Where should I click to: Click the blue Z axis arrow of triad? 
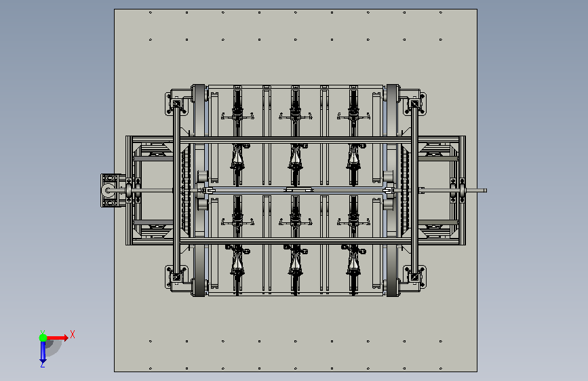coord(43,351)
